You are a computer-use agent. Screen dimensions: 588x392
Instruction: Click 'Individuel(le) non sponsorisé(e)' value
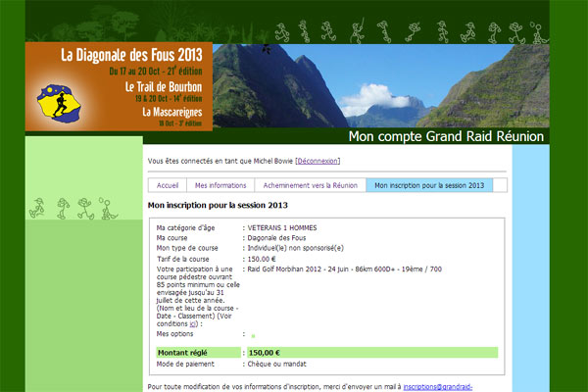[296, 248]
